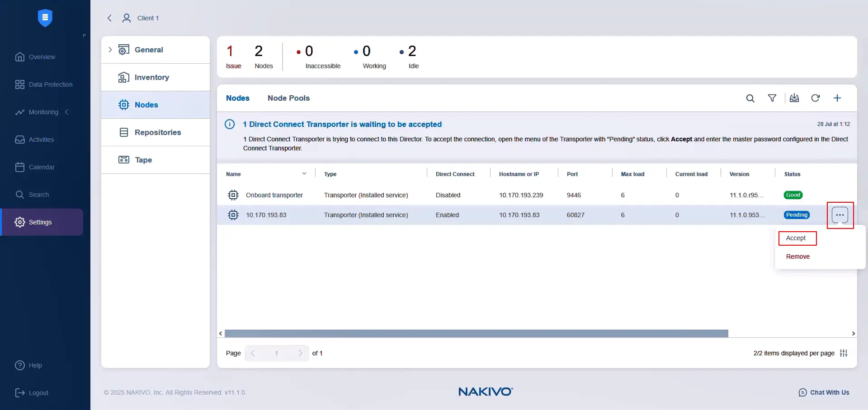Switch to the Node Pools tab

288,98
